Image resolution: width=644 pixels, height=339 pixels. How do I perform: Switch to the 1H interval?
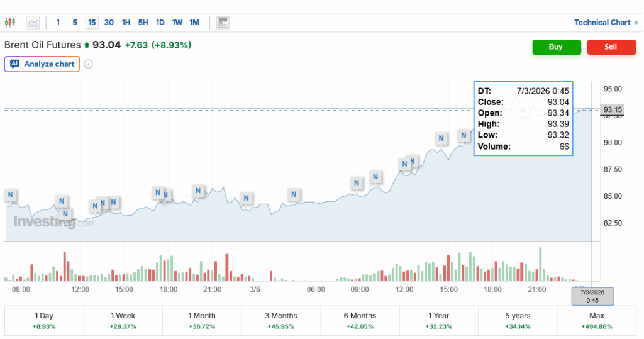[x=126, y=23]
